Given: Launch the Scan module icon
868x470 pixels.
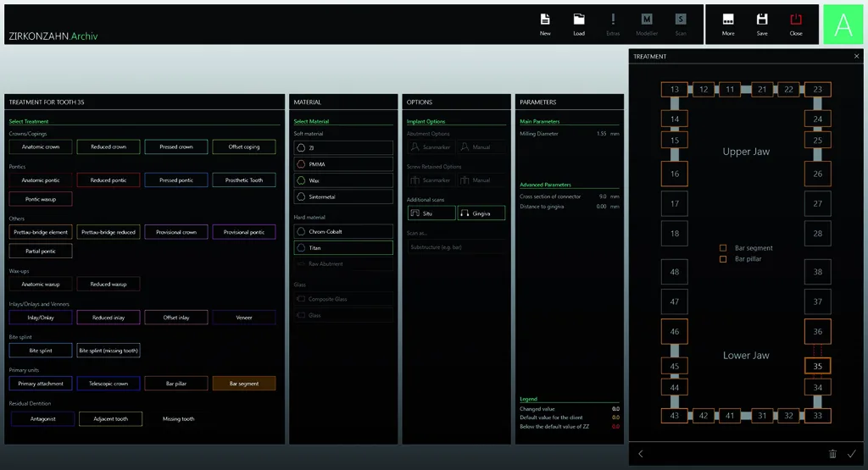Looking at the screenshot, I should [681, 20].
